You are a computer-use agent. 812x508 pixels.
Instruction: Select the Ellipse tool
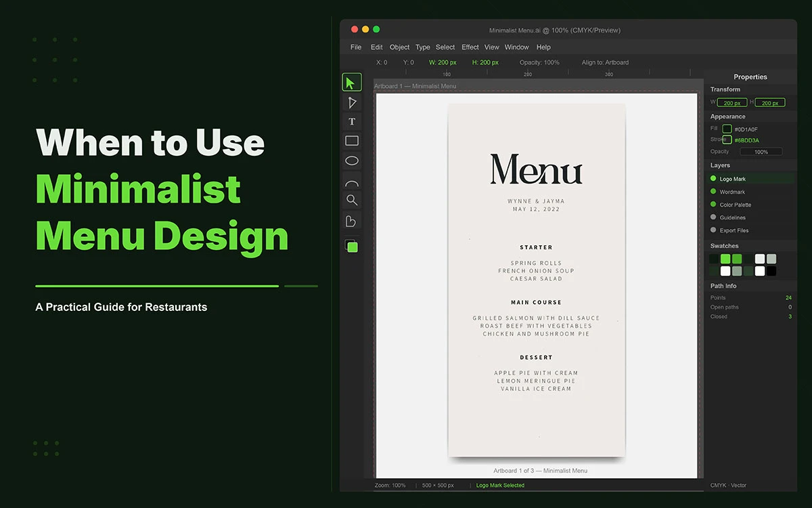click(x=351, y=161)
